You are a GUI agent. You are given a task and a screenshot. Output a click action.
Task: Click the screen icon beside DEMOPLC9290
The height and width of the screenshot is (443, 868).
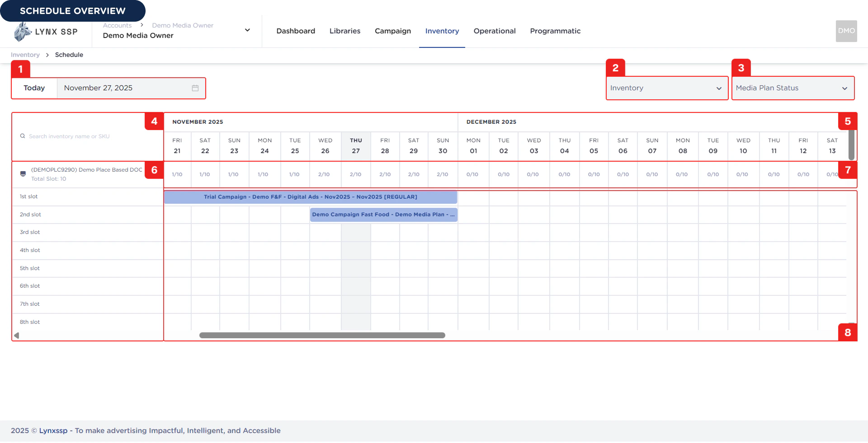point(23,174)
